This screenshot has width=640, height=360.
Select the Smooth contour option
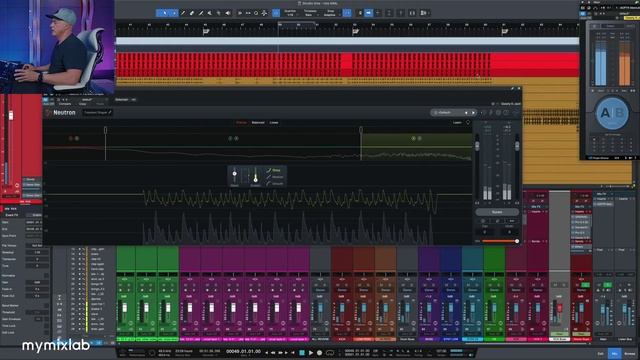click(x=275, y=184)
